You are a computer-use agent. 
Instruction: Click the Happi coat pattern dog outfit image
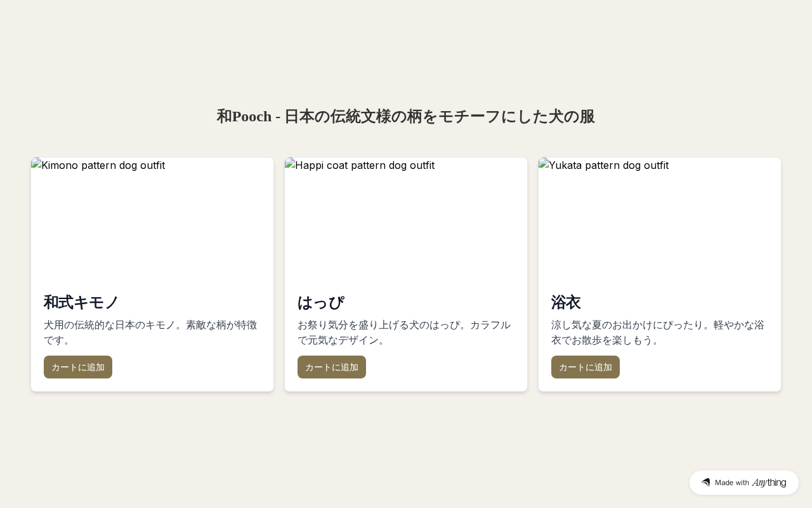pyautogui.click(x=406, y=218)
